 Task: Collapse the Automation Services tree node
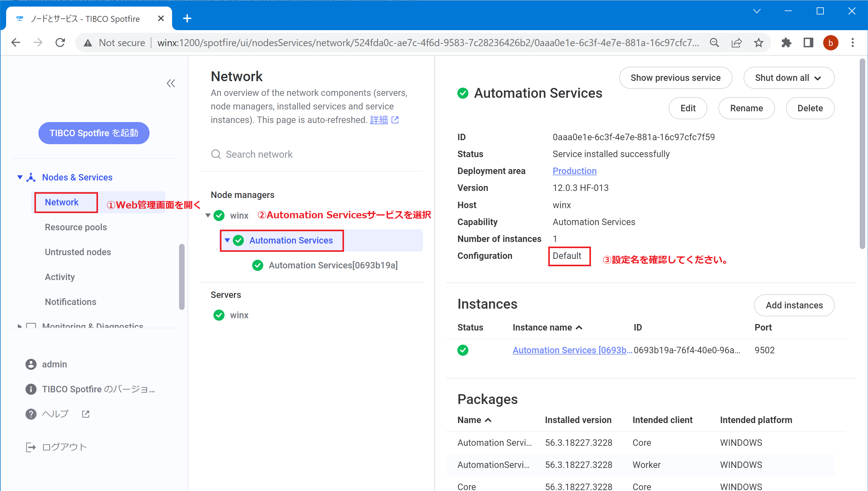pos(227,240)
